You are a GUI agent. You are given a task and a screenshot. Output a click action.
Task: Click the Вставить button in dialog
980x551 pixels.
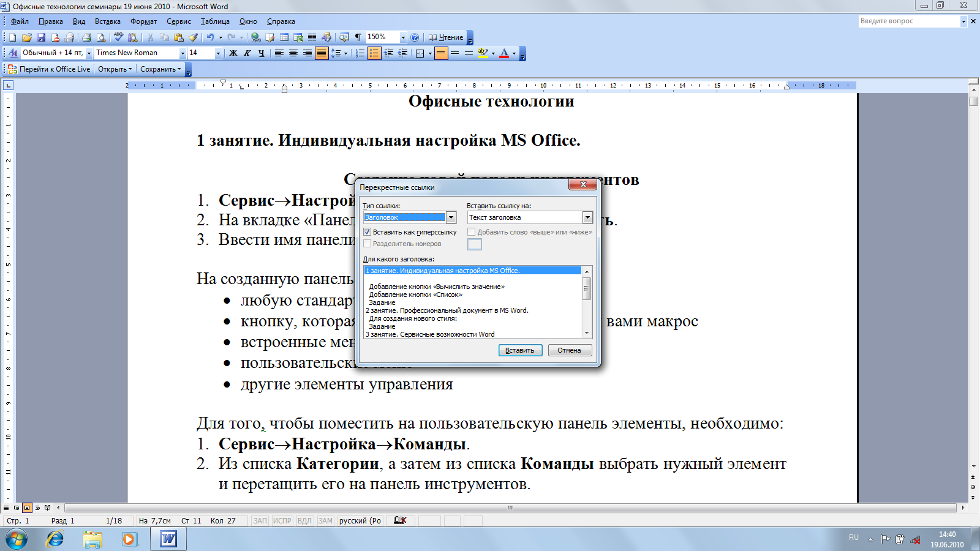coord(520,350)
